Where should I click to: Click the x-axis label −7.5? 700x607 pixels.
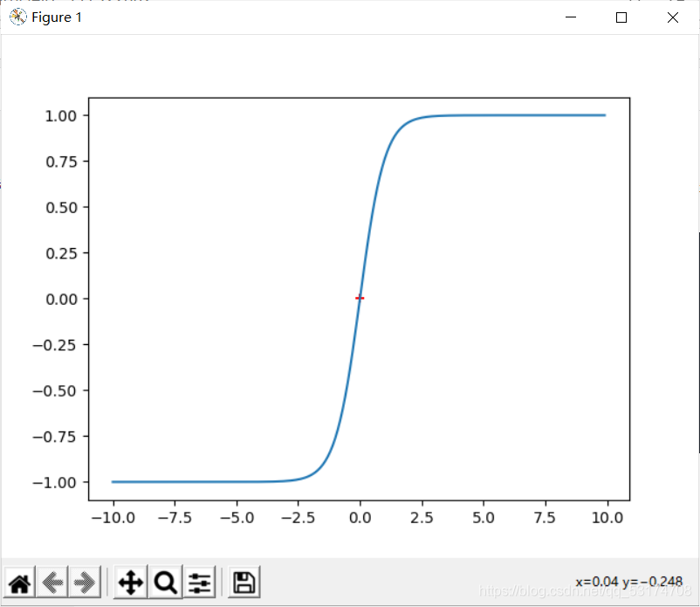point(175,518)
